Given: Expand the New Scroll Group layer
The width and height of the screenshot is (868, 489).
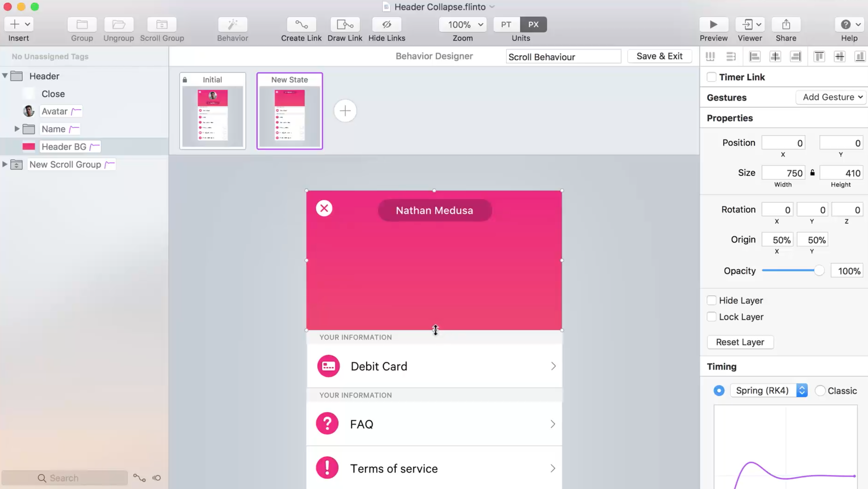Looking at the screenshot, I should pyautogui.click(x=5, y=164).
